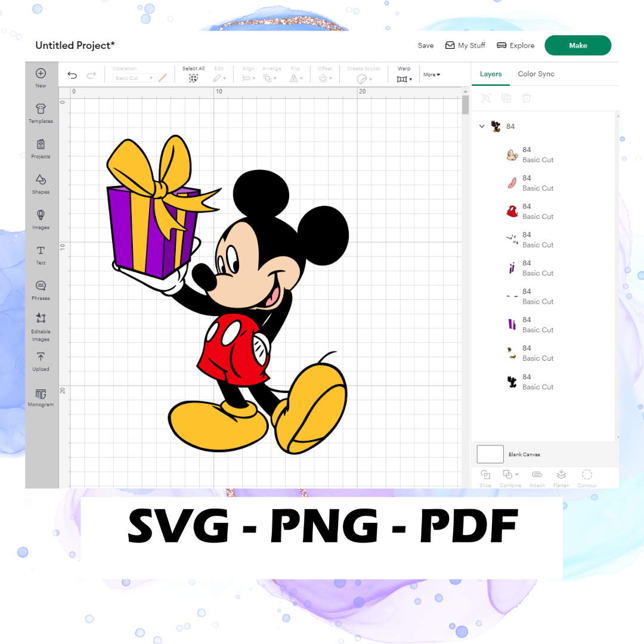Redo the last action
This screenshot has height=644, width=644.
click(x=91, y=75)
